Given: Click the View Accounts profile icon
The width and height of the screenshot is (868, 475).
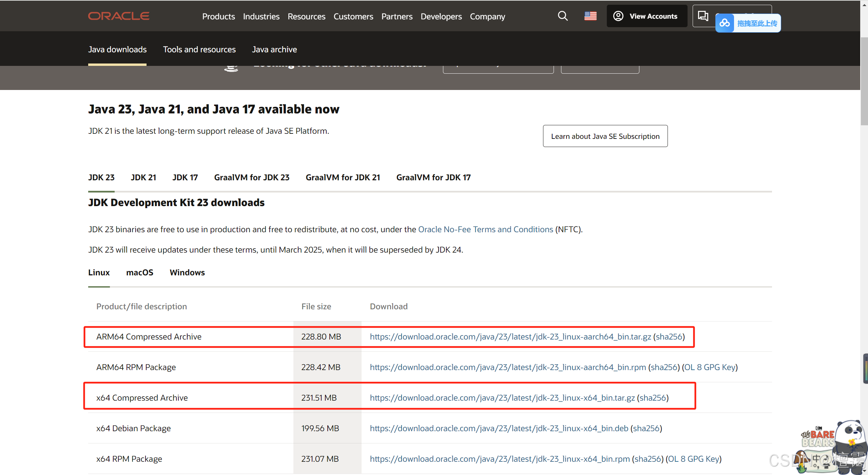Looking at the screenshot, I should 618,16.
